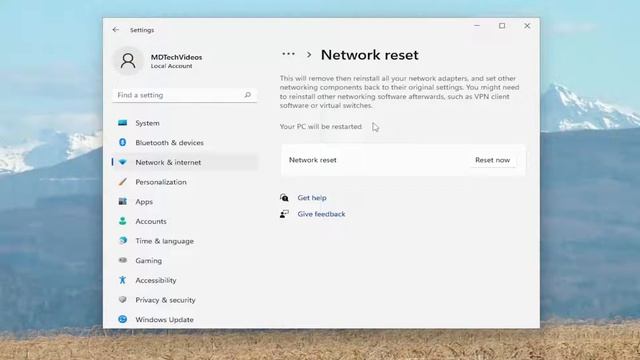Click the Gaming controller icon
The width and height of the screenshot is (640, 360).
point(122,260)
